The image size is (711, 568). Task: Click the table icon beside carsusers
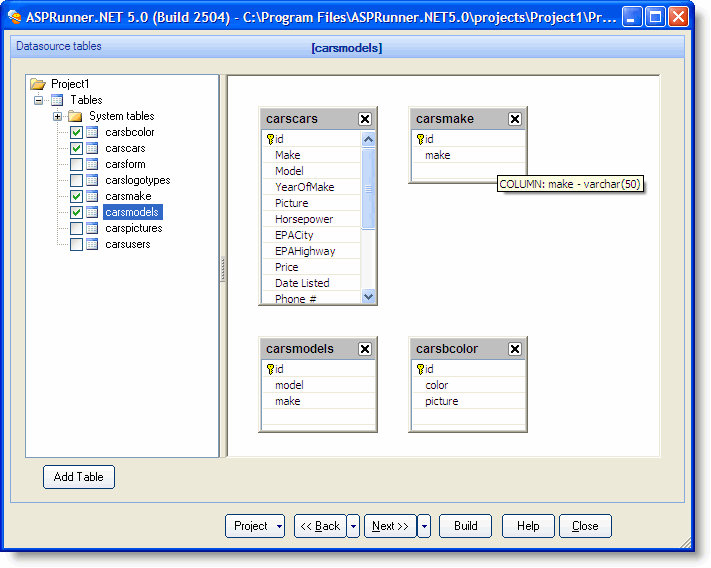[92, 244]
